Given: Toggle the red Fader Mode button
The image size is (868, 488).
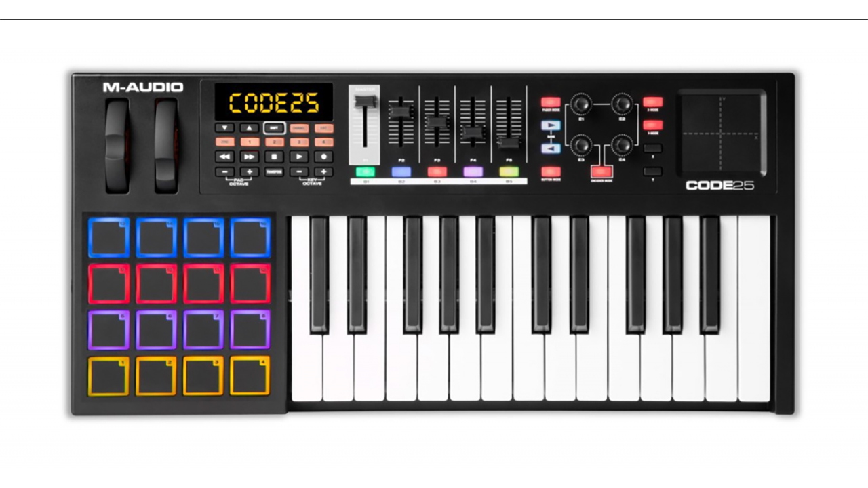Looking at the screenshot, I should tap(551, 102).
